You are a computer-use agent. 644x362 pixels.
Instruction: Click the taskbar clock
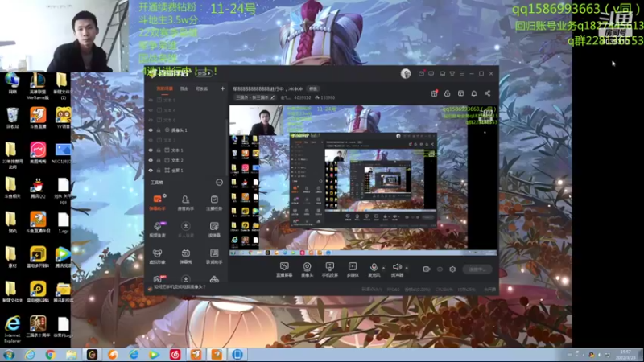(625, 355)
